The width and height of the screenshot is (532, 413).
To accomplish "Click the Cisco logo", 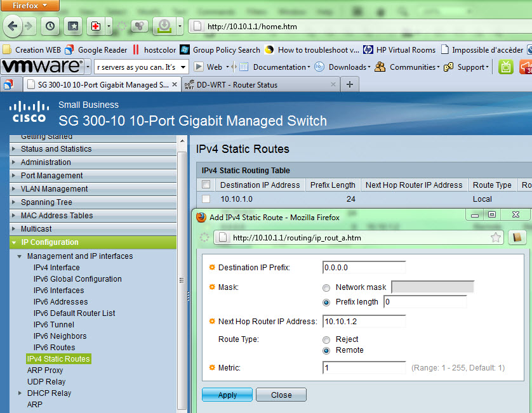I will pyautogui.click(x=29, y=112).
